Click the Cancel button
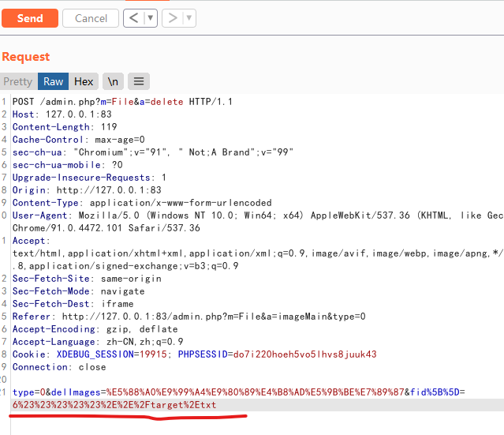The height and width of the screenshot is (435, 504). point(91,18)
